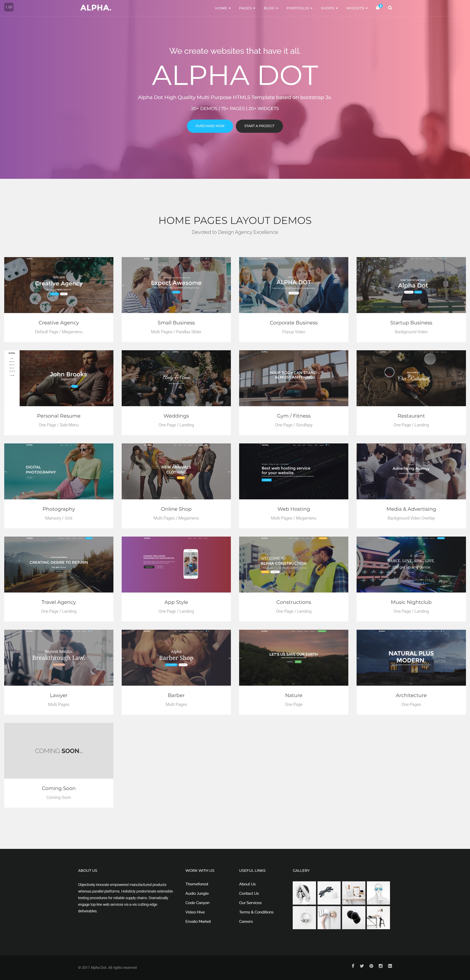Viewport: 470px width, 980px height.
Task: Expand the PAGES dropdown menu
Action: [247, 8]
